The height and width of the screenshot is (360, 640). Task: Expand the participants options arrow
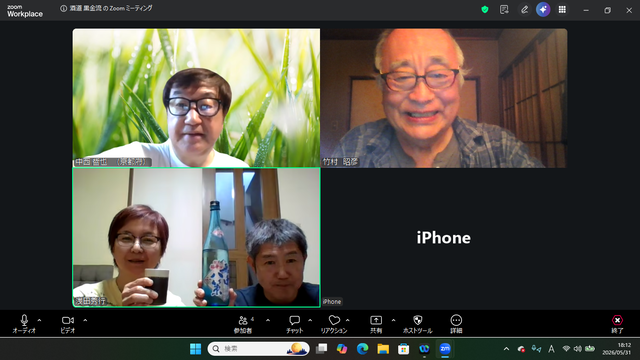tap(268, 320)
